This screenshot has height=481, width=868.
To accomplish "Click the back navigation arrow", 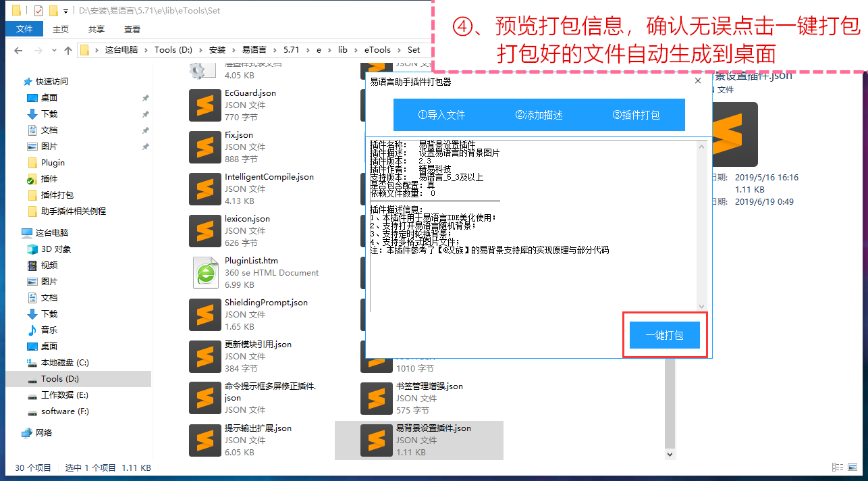I will click(18, 50).
